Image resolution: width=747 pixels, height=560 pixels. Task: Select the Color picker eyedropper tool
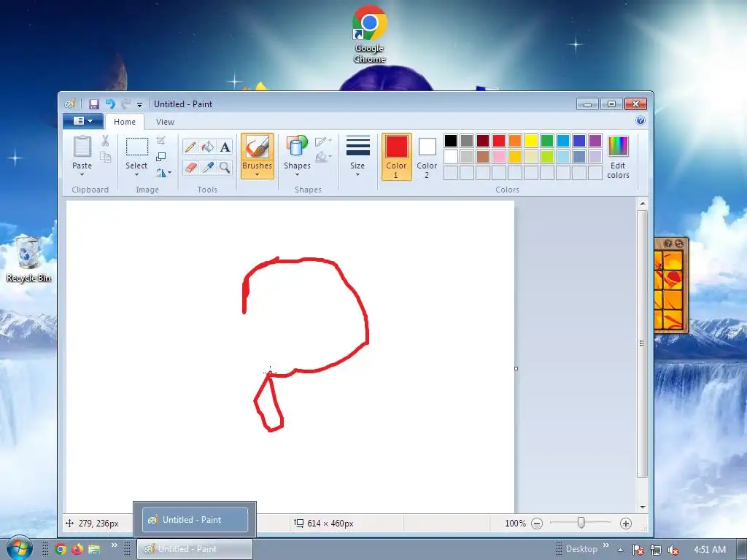208,167
